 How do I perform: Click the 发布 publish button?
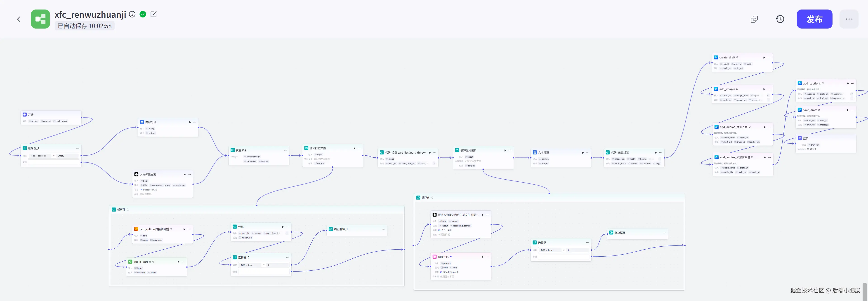[x=814, y=19]
